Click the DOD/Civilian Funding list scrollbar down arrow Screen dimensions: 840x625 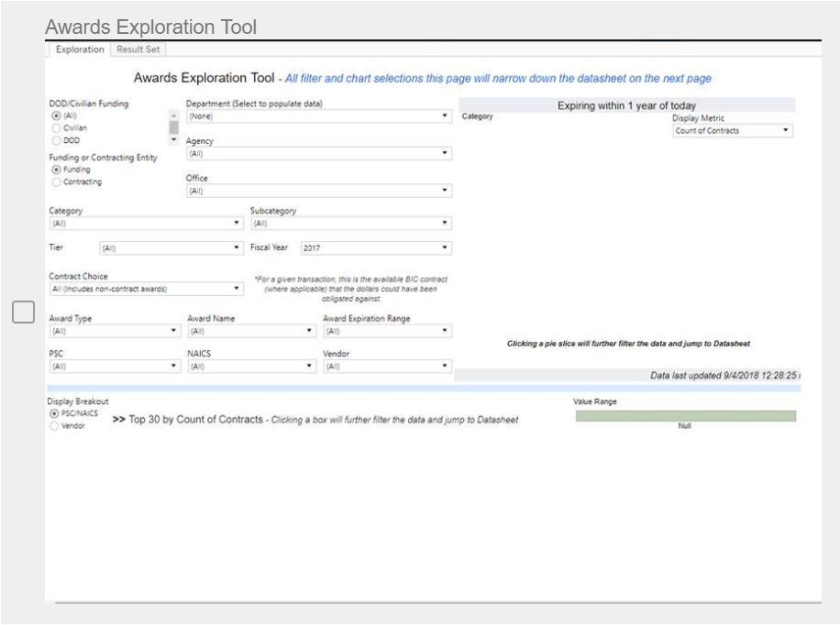(x=174, y=139)
